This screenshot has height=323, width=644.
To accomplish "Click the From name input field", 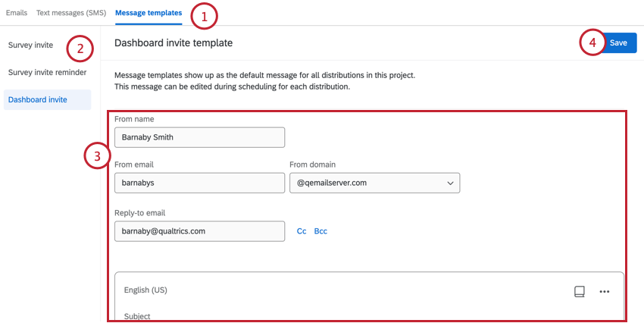I will tap(199, 137).
